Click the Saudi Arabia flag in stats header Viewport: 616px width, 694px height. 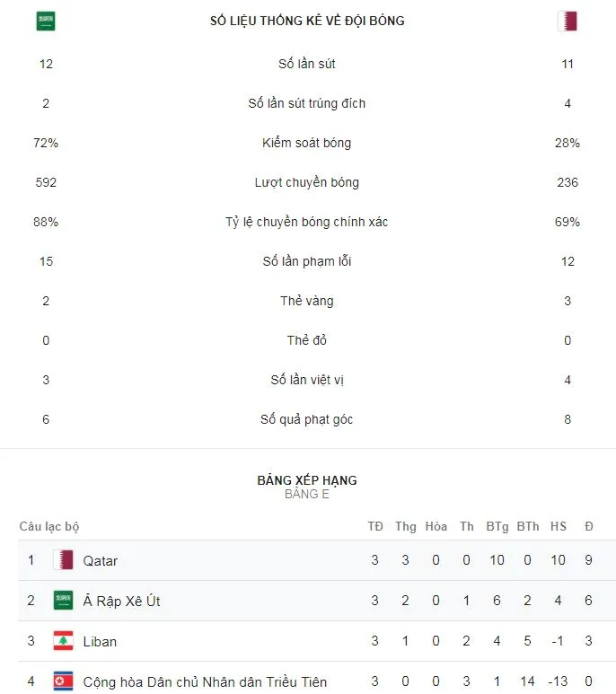[46, 22]
